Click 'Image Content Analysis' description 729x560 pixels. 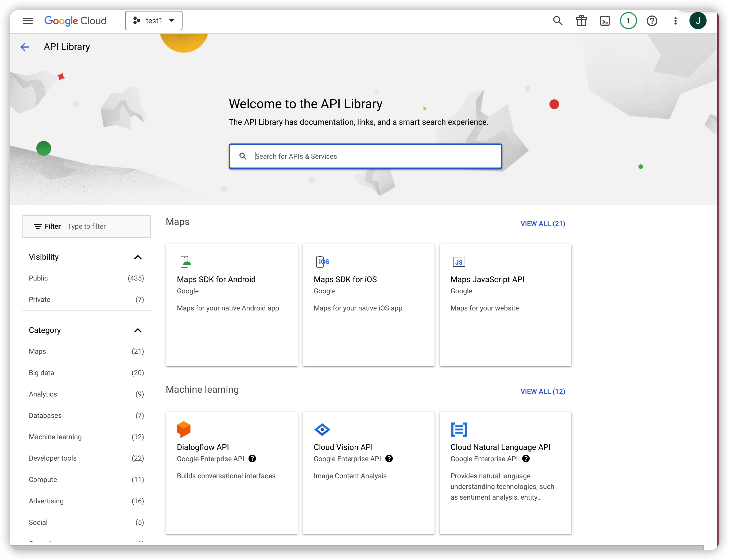[x=350, y=476]
